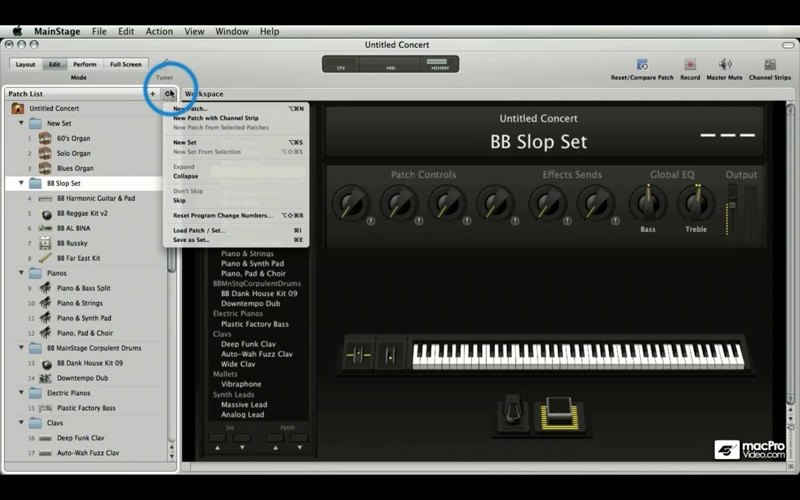Open the File menu
800x500 pixels.
pos(99,31)
